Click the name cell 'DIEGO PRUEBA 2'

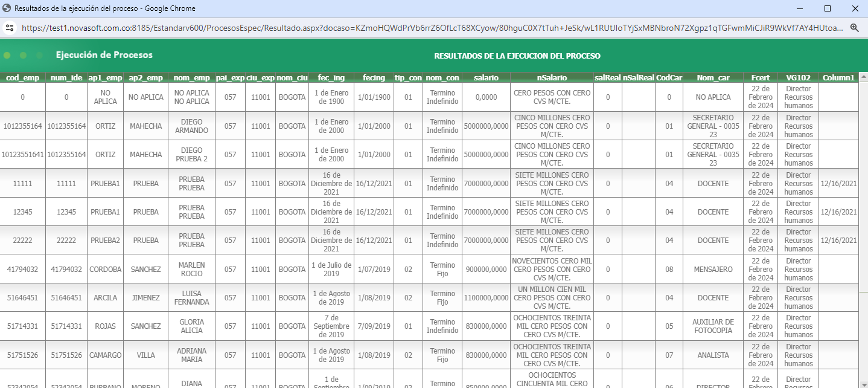tap(192, 155)
